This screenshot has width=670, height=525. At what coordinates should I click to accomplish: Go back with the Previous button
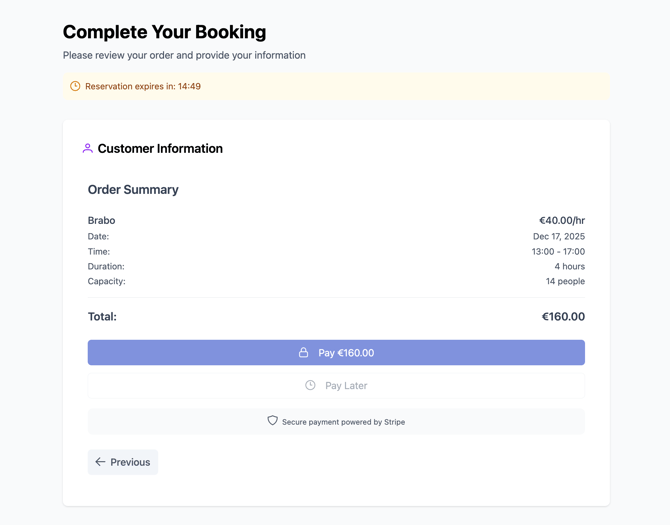(x=123, y=462)
